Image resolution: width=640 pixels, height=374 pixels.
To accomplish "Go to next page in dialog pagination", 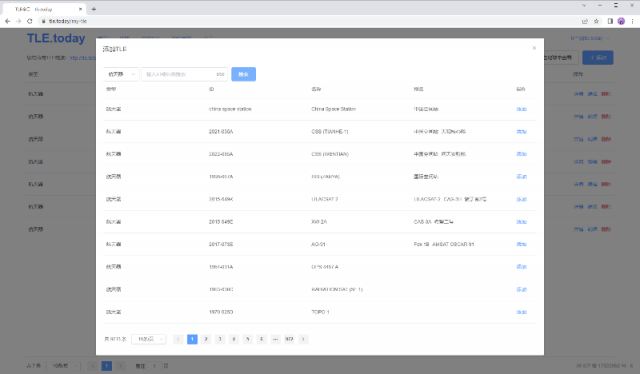I will click(303, 339).
